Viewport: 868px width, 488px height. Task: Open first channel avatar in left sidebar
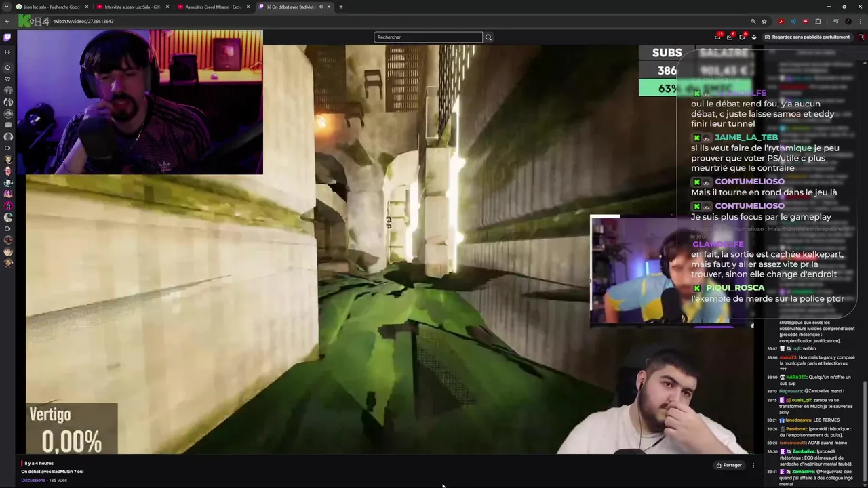click(7, 89)
